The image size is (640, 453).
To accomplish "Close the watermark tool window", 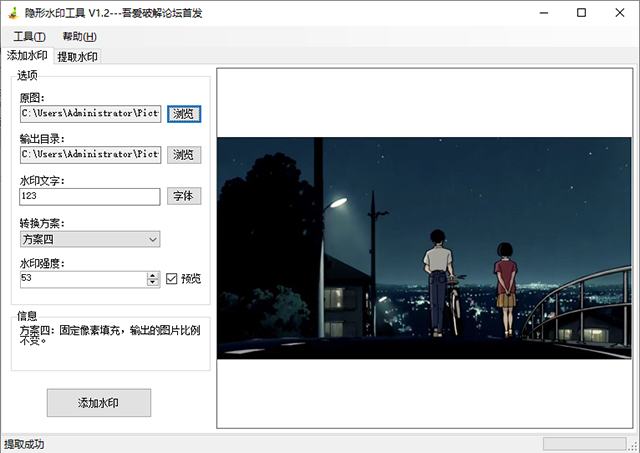I will pyautogui.click(x=620, y=13).
